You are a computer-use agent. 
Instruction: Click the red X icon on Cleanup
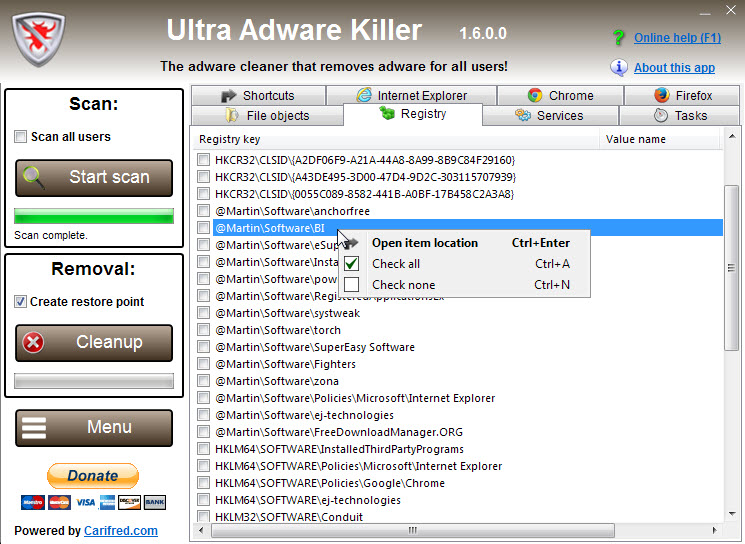point(33,342)
